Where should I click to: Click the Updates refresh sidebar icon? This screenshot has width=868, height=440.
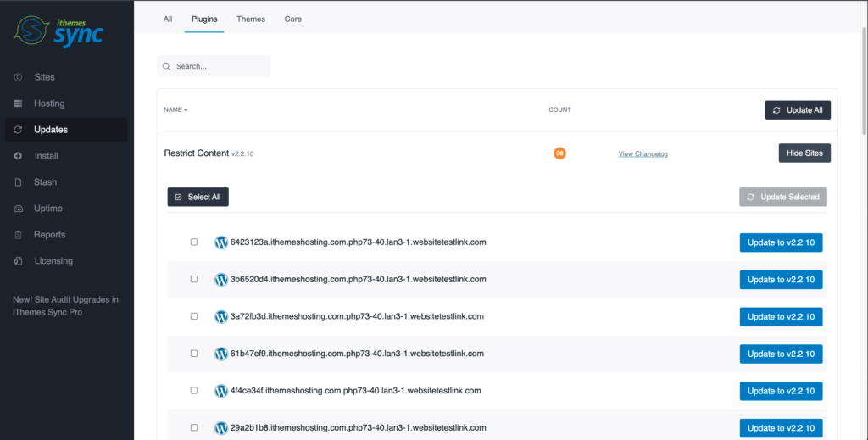coord(19,130)
